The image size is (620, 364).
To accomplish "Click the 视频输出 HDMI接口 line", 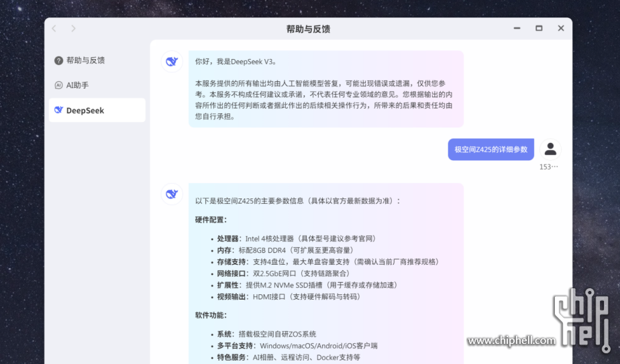I will [x=289, y=296].
